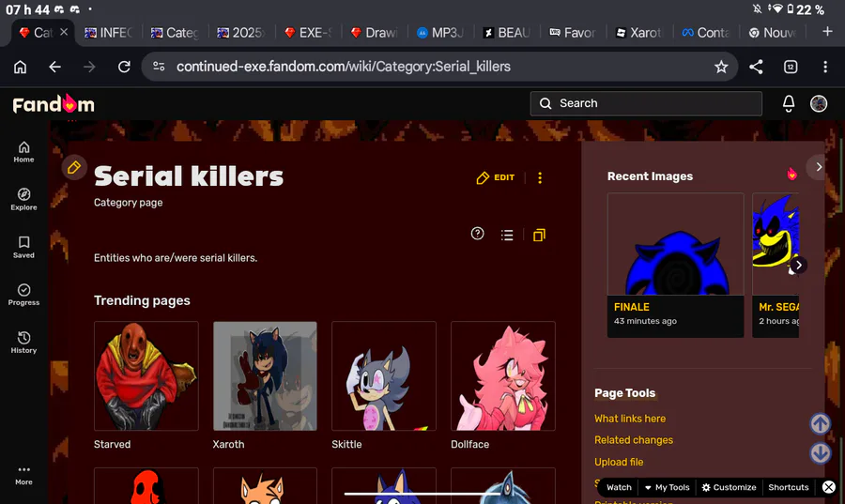Viewport: 845px width, 504px height.
Task: Open user profile avatar
Action: [819, 103]
